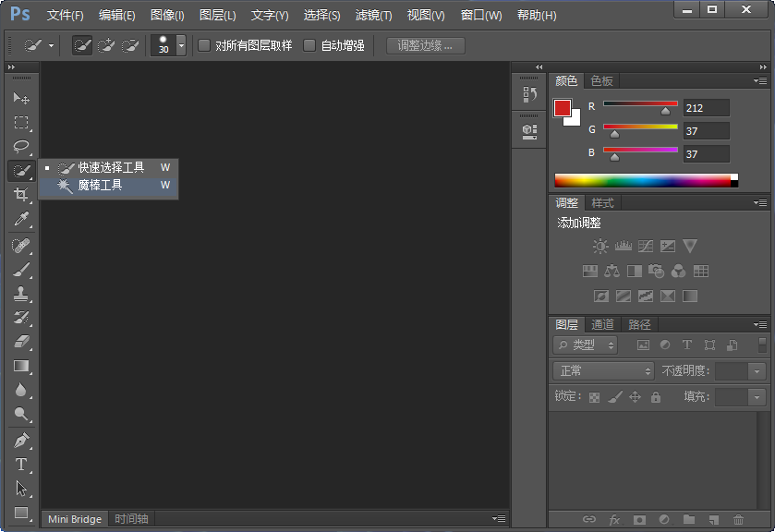Choose New Selection mode in options bar

[82, 45]
